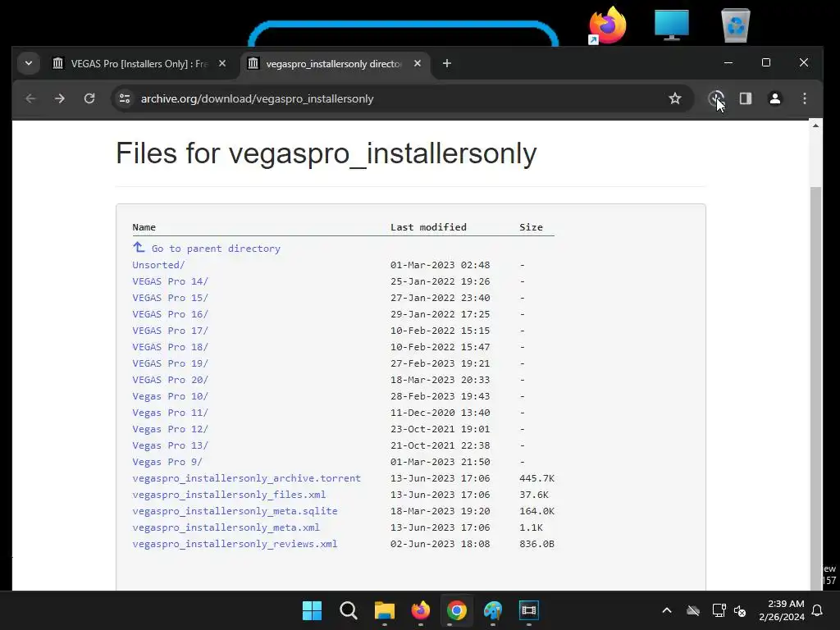840x630 pixels.
Task: Click the Size column header
Action: click(531, 227)
